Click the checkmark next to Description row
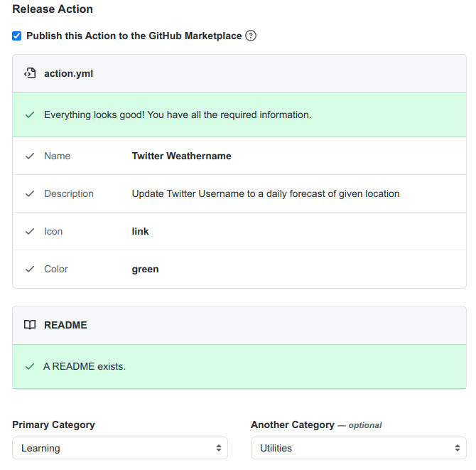Image resolution: width=476 pixels, height=470 pixels. click(30, 193)
